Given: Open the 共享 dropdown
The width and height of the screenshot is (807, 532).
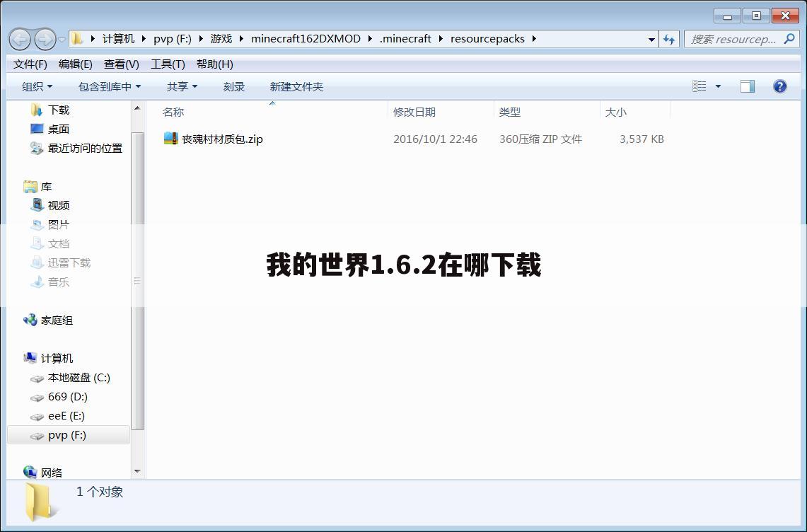Looking at the screenshot, I should [182, 86].
